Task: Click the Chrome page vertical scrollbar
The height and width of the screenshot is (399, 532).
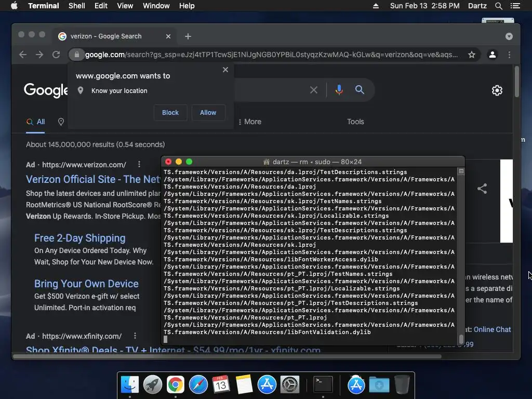Action: coord(516,82)
